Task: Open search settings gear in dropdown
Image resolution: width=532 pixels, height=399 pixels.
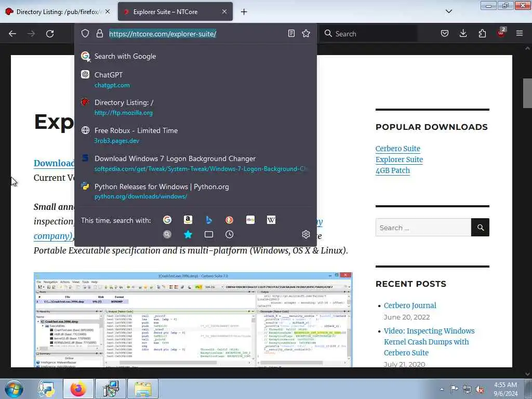Action: tap(306, 234)
